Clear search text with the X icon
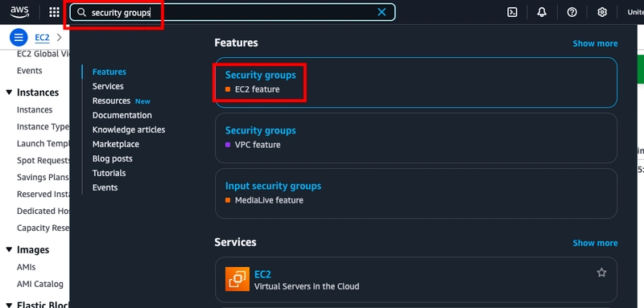Image resolution: width=644 pixels, height=308 pixels. (382, 12)
